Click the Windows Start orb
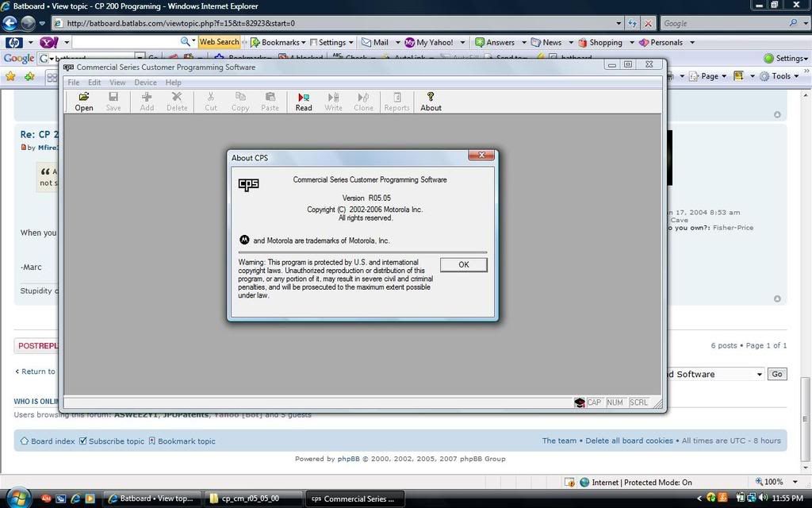Viewport: 812px width, 508px height. [17, 498]
